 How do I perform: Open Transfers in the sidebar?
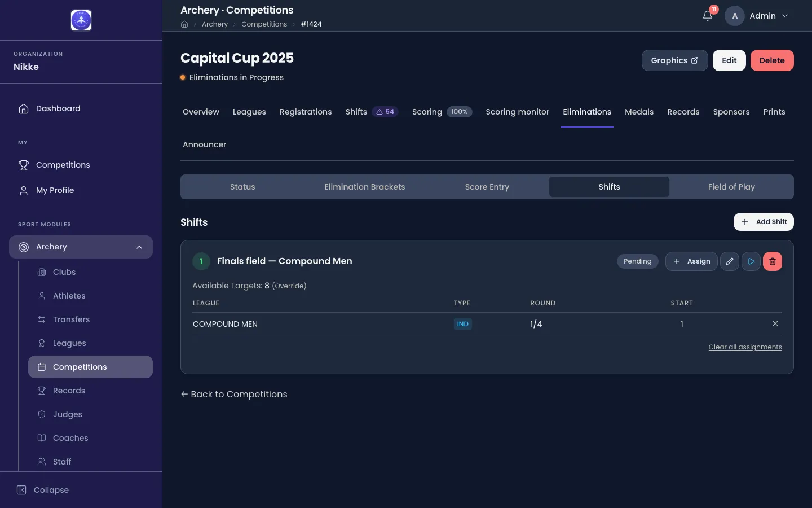coord(90,319)
